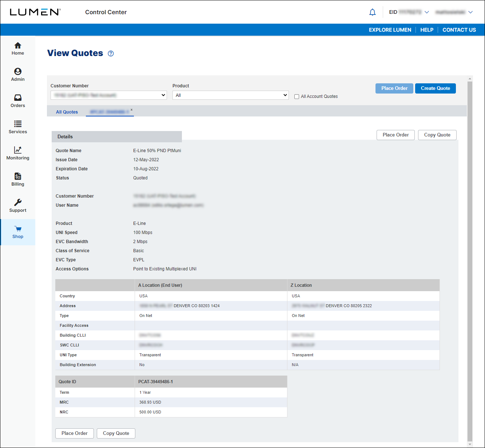Click the bottom Place Order button
The width and height of the screenshot is (485, 448).
(75, 433)
